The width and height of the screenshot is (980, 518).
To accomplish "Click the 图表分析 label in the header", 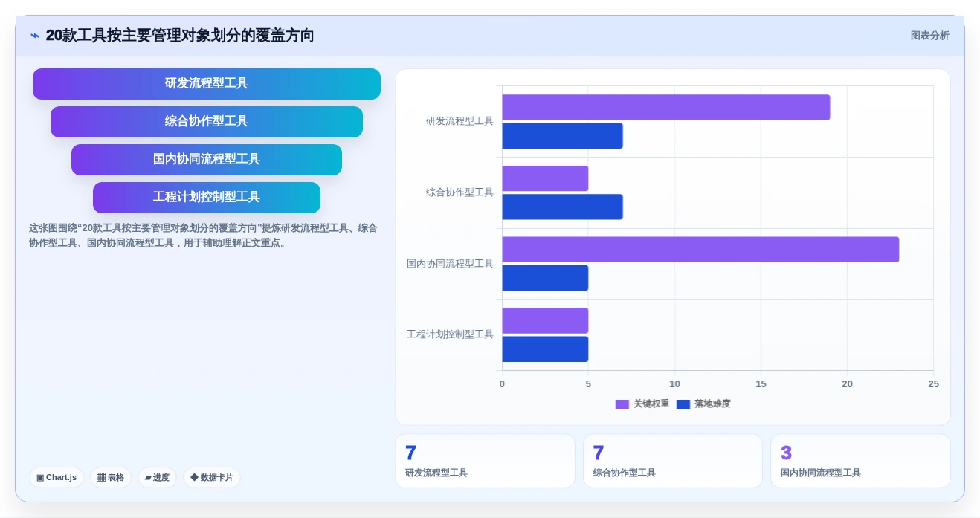I will (929, 36).
